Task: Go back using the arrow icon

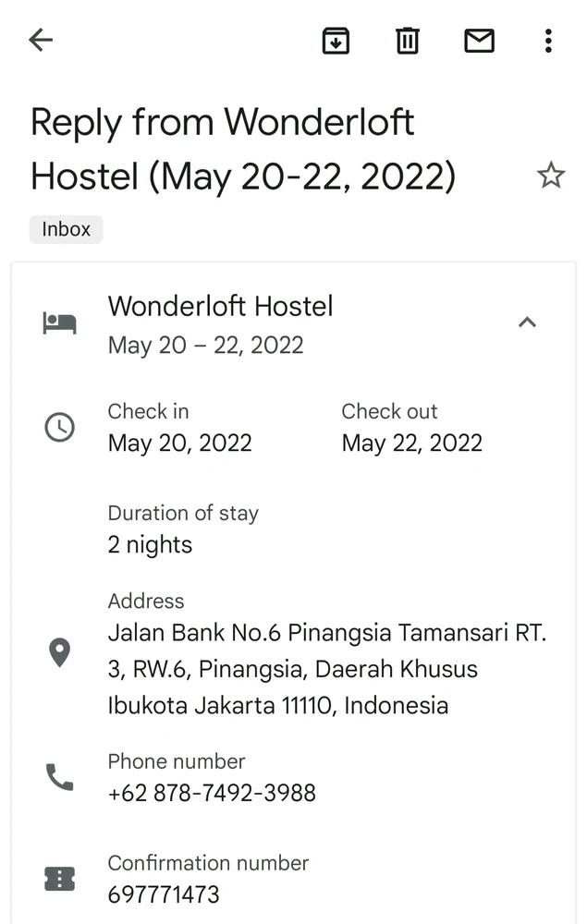Action: coord(41,40)
